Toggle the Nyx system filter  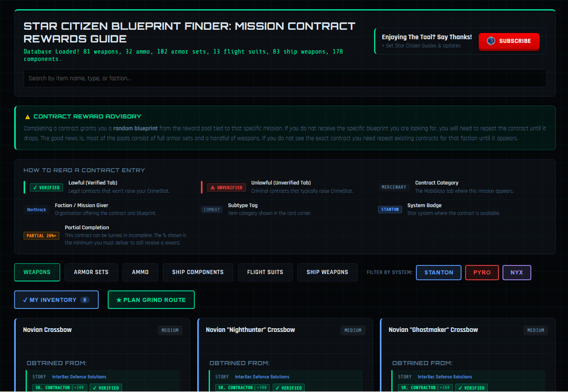517,272
